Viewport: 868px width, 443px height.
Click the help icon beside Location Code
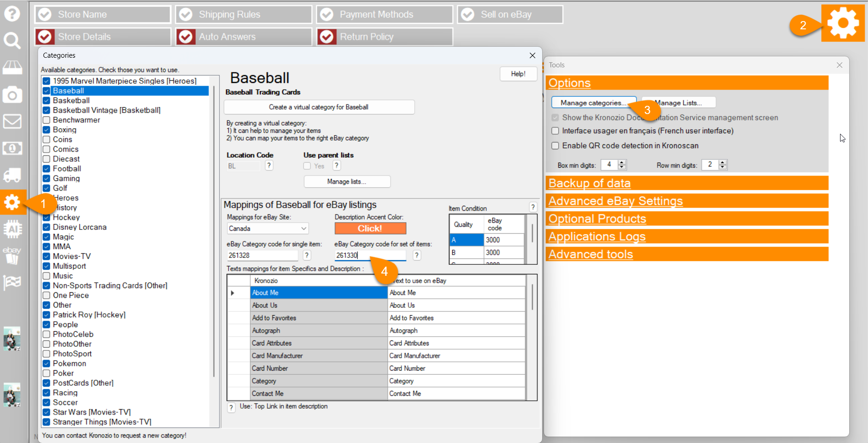269,166
